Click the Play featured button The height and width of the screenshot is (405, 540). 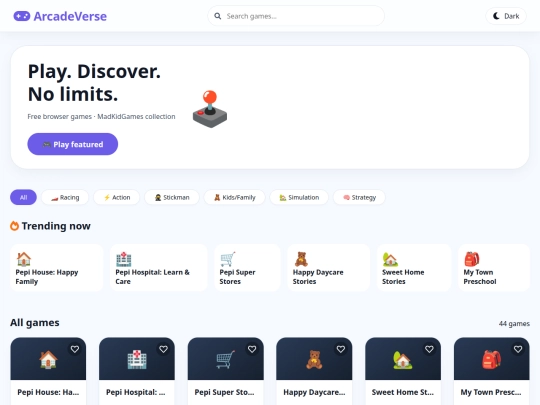73,144
